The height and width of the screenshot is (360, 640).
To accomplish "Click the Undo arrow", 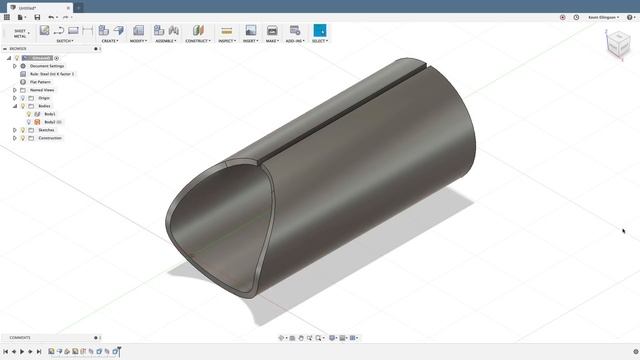I will click(x=51, y=17).
